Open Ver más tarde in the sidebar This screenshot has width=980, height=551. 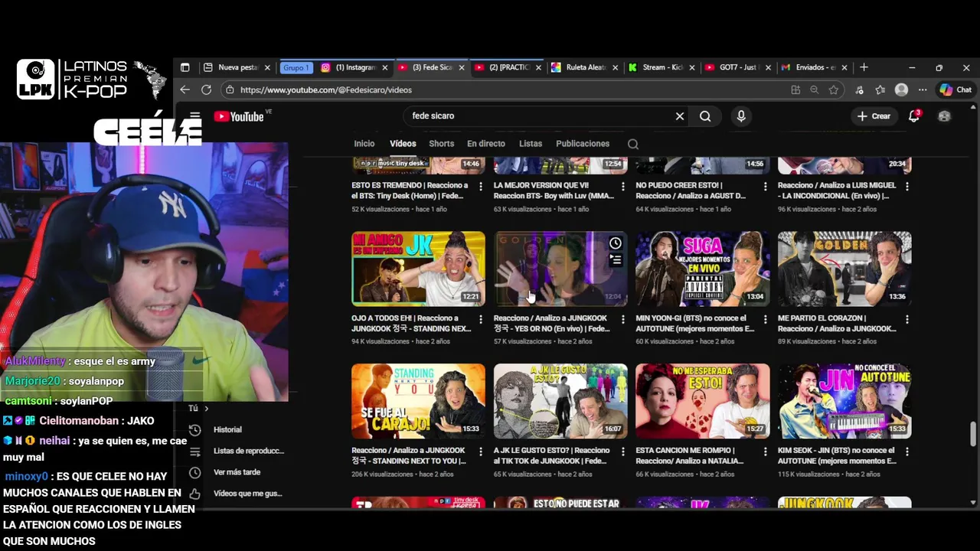coord(237,472)
